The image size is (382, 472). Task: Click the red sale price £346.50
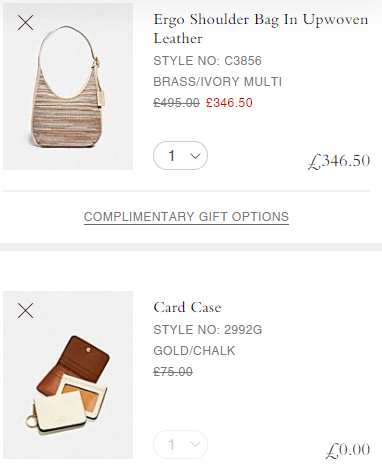click(229, 103)
